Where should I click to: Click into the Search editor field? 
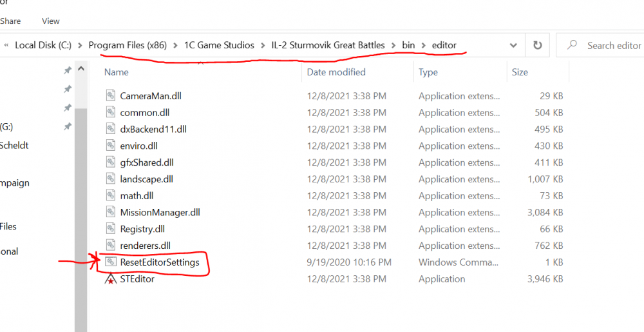(613, 46)
